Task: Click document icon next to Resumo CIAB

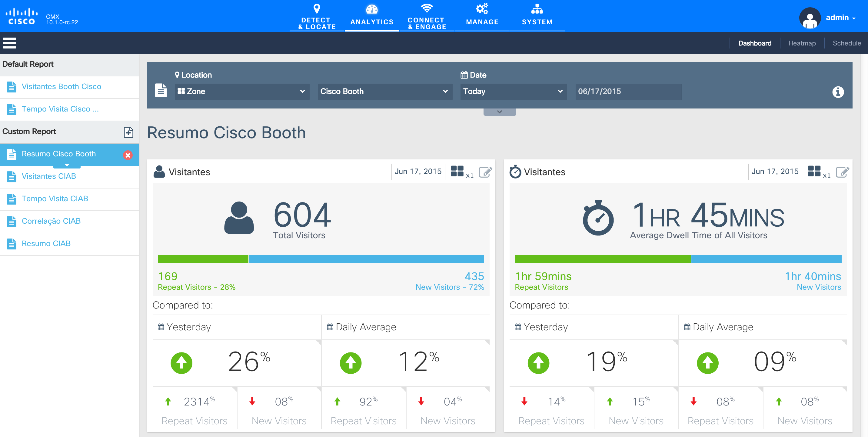Action: click(x=12, y=244)
